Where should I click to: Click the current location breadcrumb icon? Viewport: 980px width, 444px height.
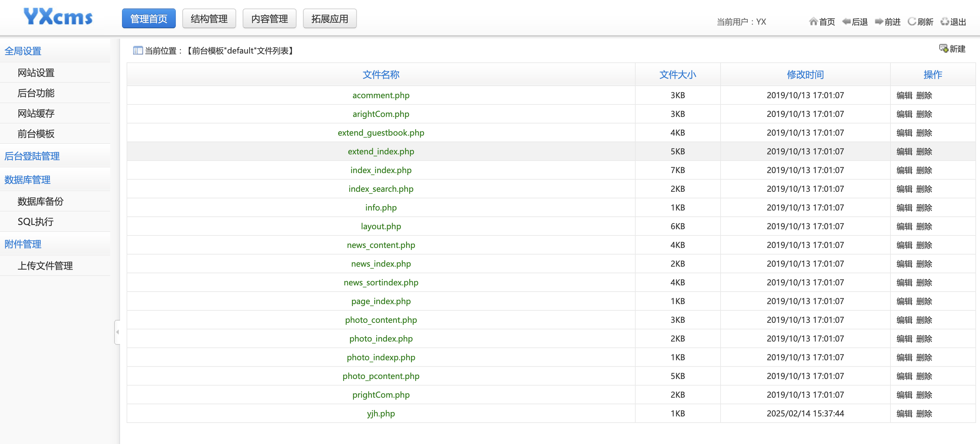[x=138, y=50]
